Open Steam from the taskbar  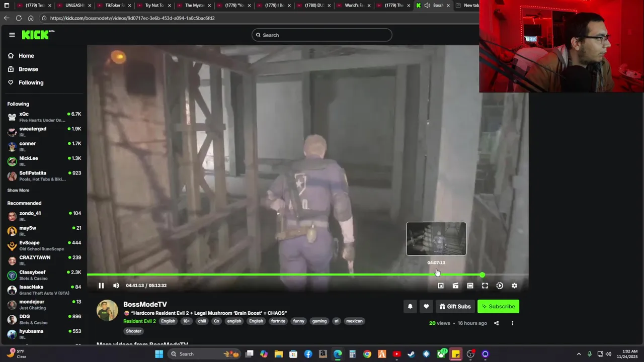tap(411, 354)
